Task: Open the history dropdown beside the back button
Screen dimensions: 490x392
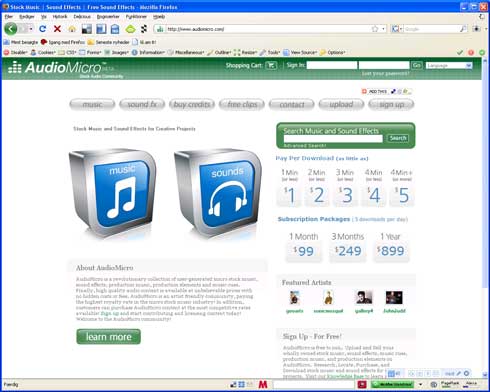Action: tap(31, 29)
